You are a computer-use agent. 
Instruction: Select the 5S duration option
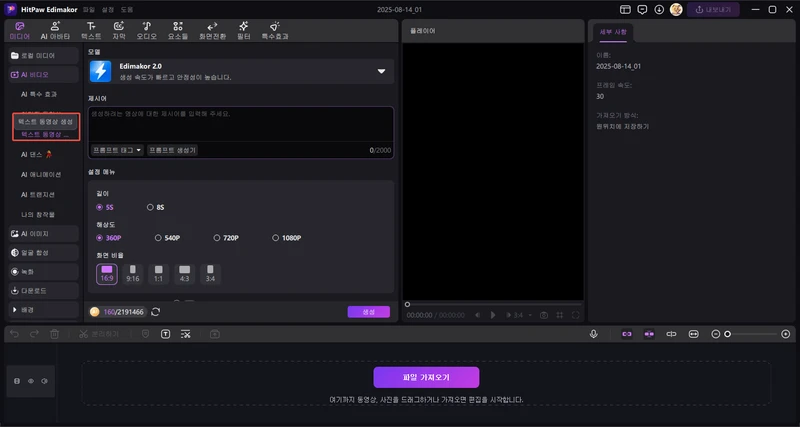click(105, 207)
